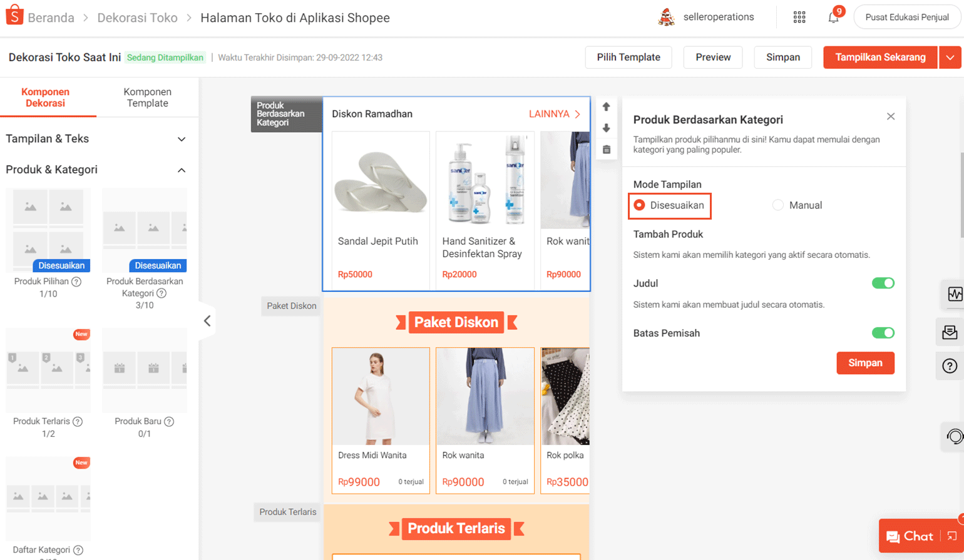Screen dimensions: 964x560
Task: Open the help question mark icon on the right
Action: click(x=952, y=365)
